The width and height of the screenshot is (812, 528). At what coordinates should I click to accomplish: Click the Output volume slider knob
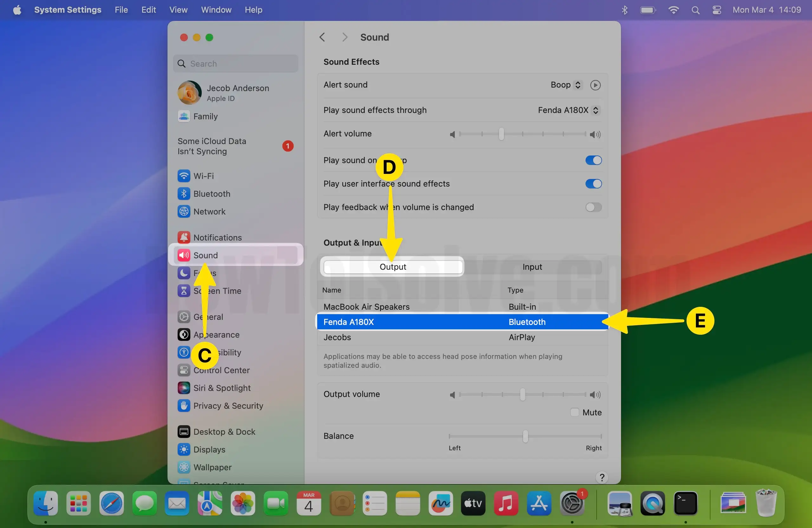(x=522, y=394)
